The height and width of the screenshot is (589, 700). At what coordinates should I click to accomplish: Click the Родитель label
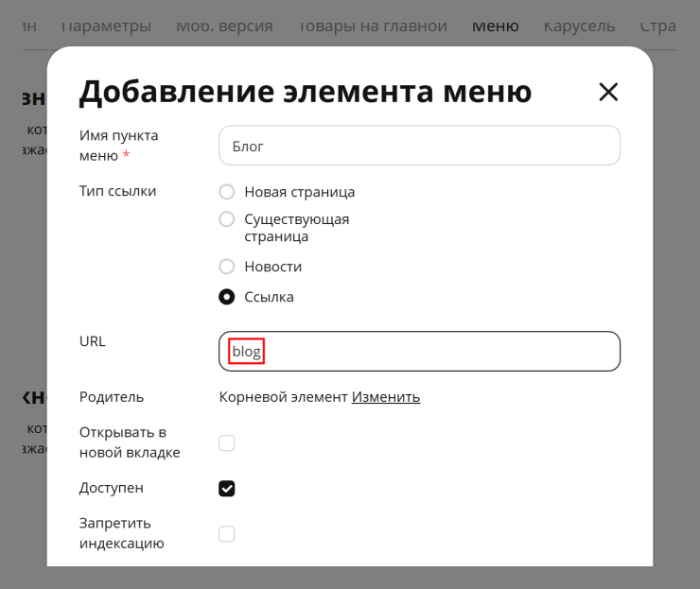pyautogui.click(x=112, y=397)
